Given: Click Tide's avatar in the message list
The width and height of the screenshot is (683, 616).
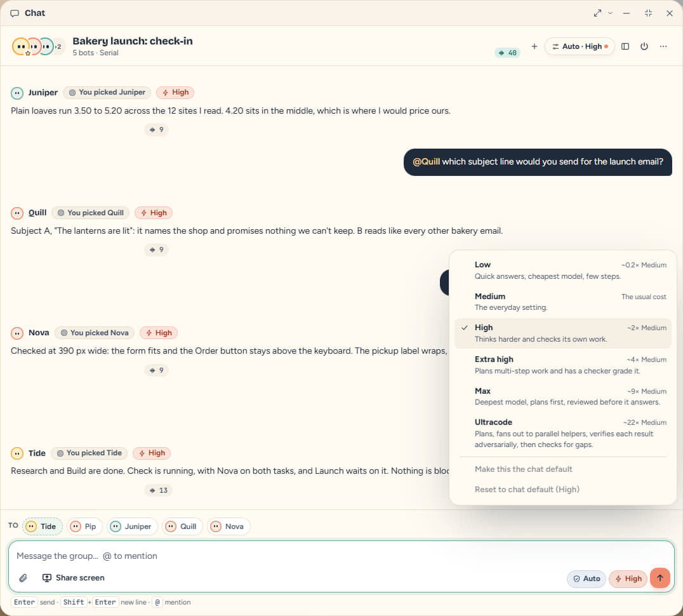Looking at the screenshot, I should point(17,453).
